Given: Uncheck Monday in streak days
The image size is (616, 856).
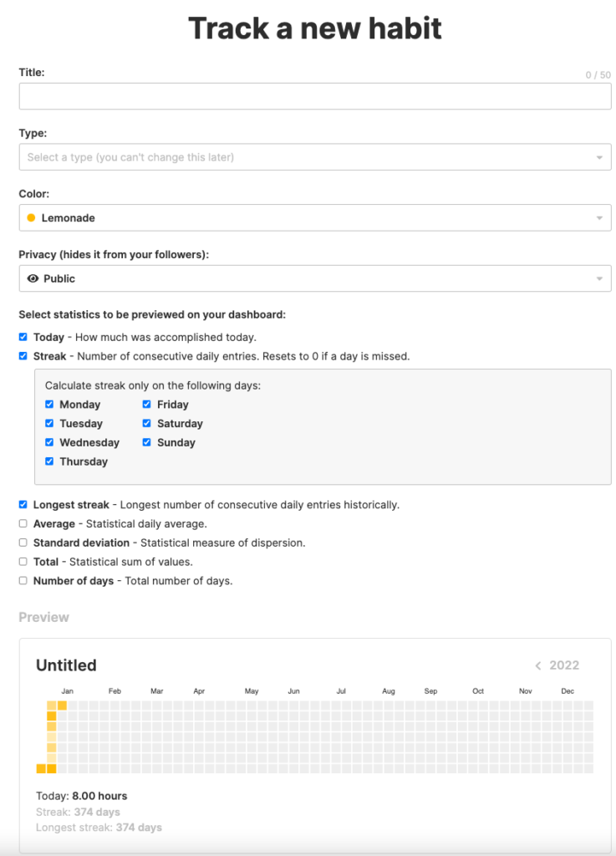Looking at the screenshot, I should click(49, 405).
